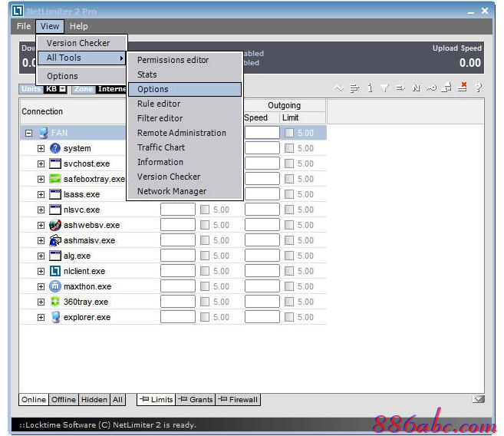Toggle outgoing limit checkbox for explorer.exe
This screenshot has width=504, height=436.
289,317
